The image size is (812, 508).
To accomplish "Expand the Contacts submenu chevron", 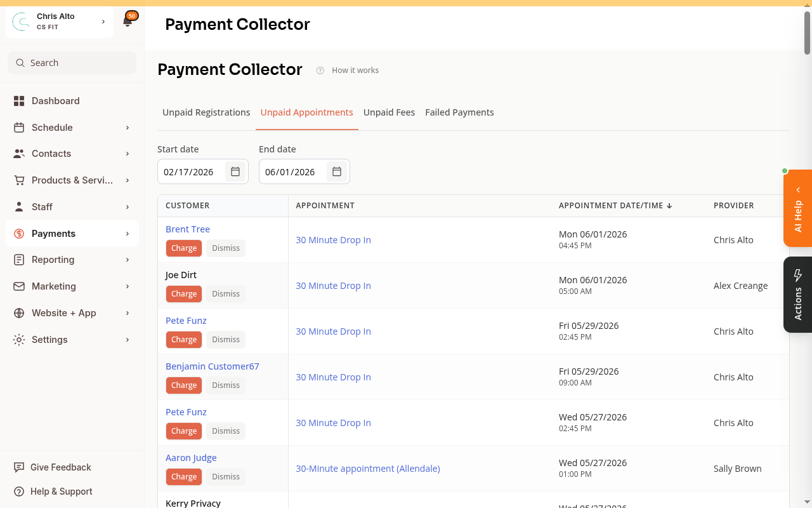I will 128,154.
